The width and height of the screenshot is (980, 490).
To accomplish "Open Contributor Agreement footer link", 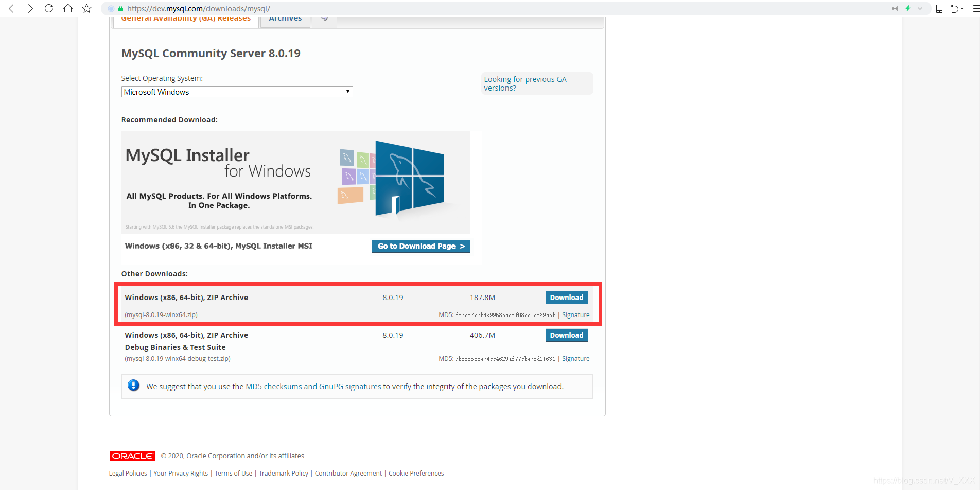I will pos(348,474).
